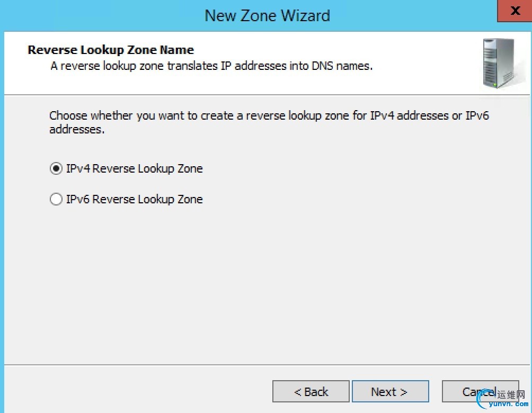Proceed with the Next > button
Image resolution: width=532 pixels, height=413 pixels.
click(x=390, y=392)
